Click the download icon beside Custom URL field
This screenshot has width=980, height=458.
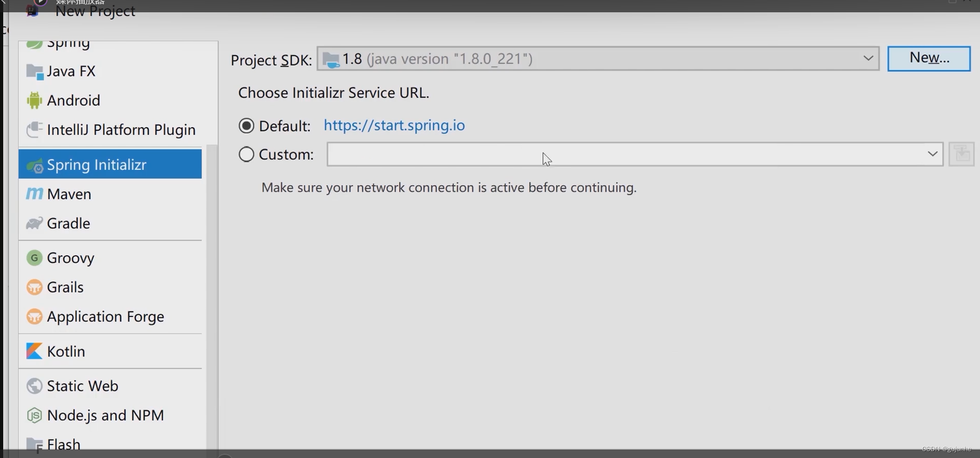click(x=962, y=154)
